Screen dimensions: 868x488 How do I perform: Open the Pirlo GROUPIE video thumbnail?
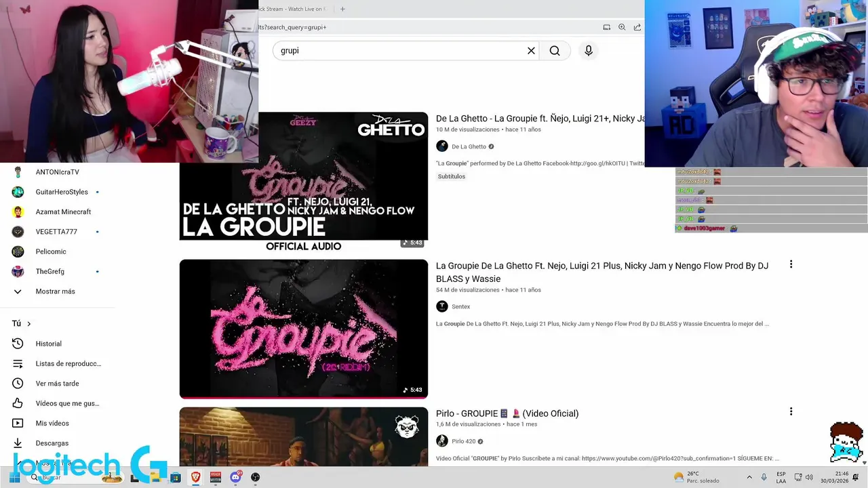pyautogui.click(x=304, y=436)
